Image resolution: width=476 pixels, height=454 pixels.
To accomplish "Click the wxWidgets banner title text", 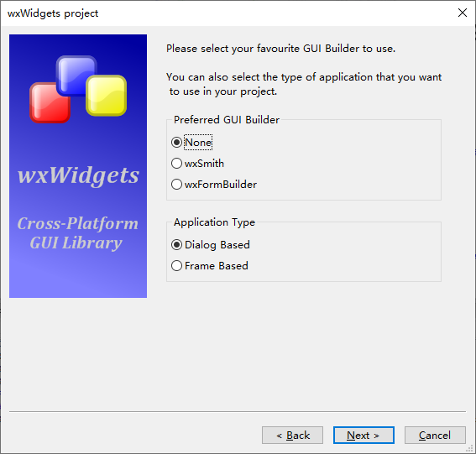I will [78, 175].
